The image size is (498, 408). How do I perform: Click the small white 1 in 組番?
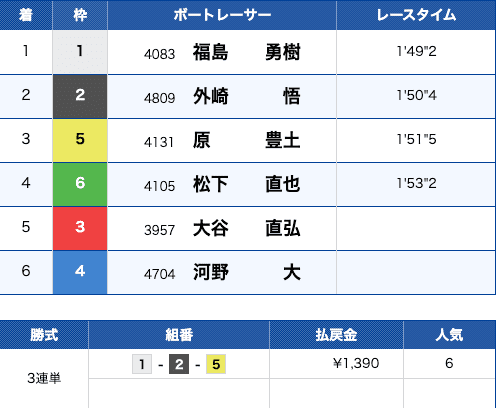[x=142, y=364]
